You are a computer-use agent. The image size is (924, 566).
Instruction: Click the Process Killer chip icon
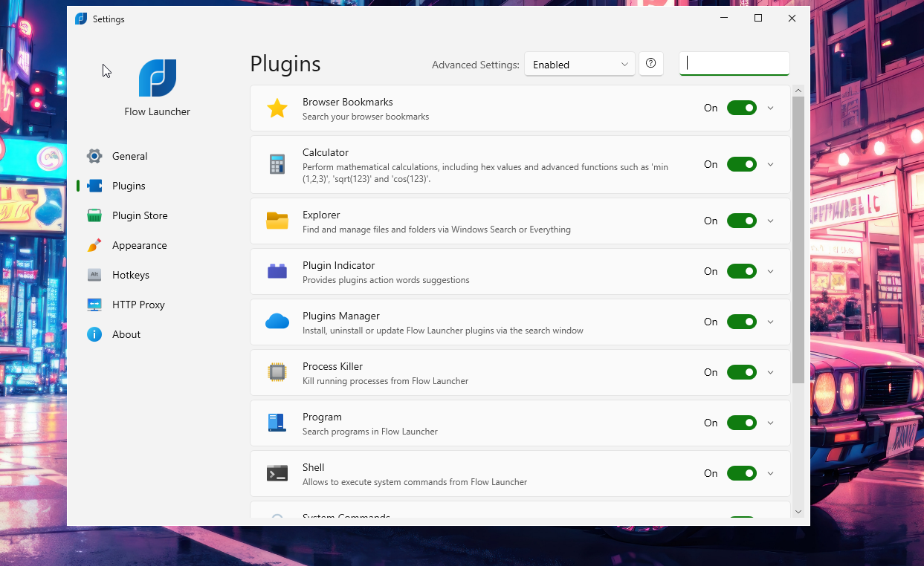(x=277, y=372)
